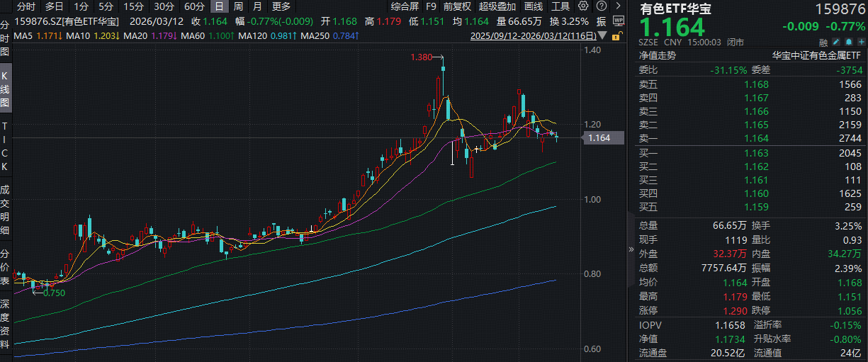The image size is (868, 362).
Task: Open the 成交明细 side panel
Action: [x=6, y=210]
